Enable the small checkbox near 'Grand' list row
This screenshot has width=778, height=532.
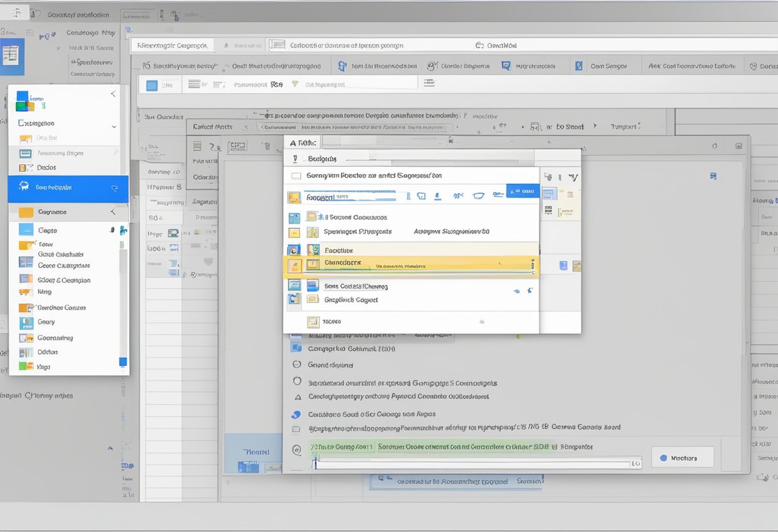(296, 364)
